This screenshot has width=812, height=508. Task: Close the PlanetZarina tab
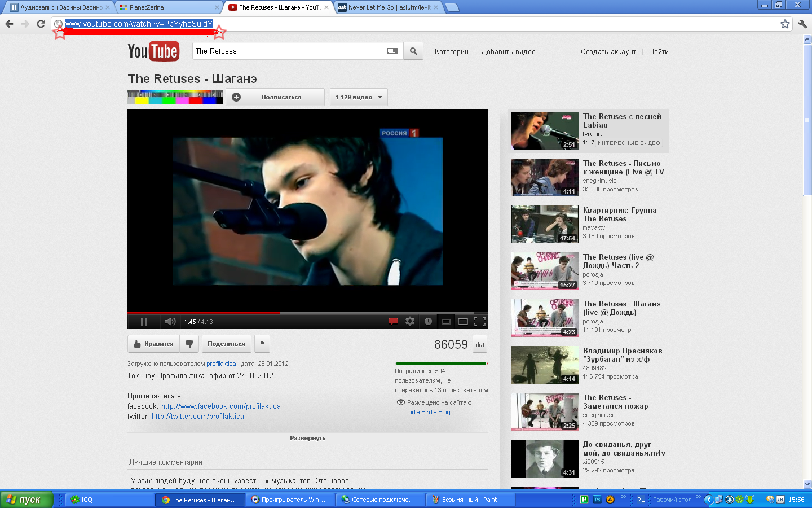tap(217, 7)
